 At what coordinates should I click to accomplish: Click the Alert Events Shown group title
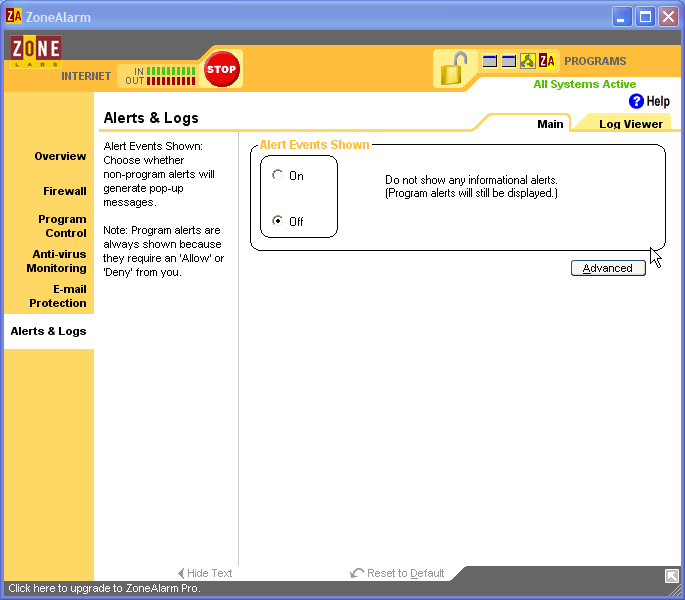coord(315,145)
